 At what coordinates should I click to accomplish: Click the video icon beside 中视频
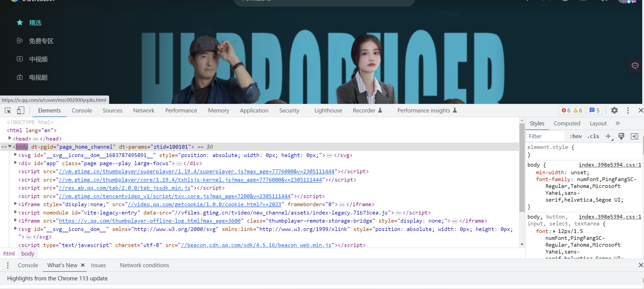click(20, 59)
